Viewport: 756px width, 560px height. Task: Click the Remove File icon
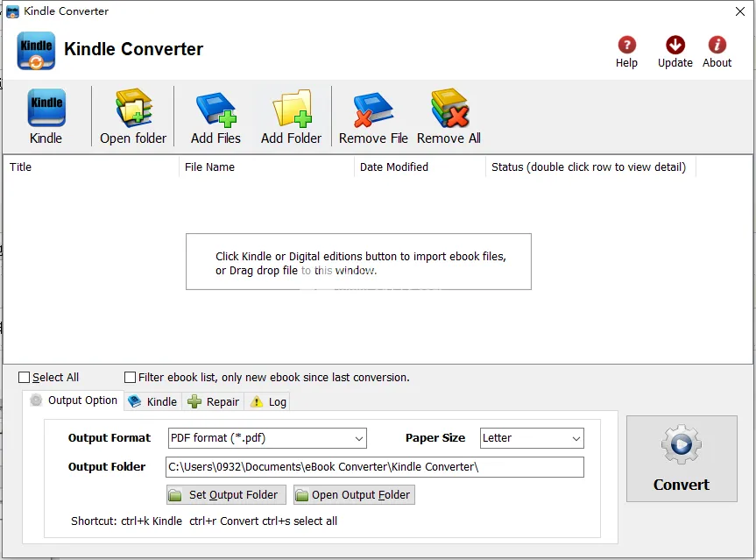373,109
